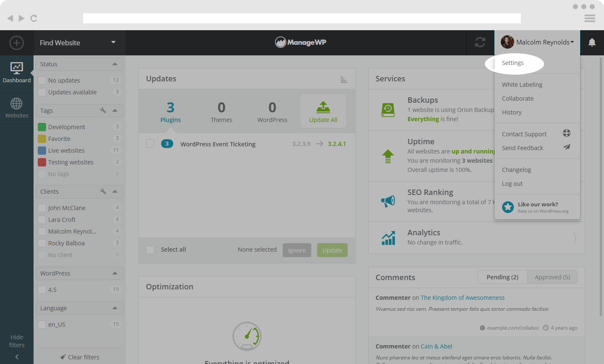Select Changelog menu item
Screen dimensions: 604x364
point(516,170)
